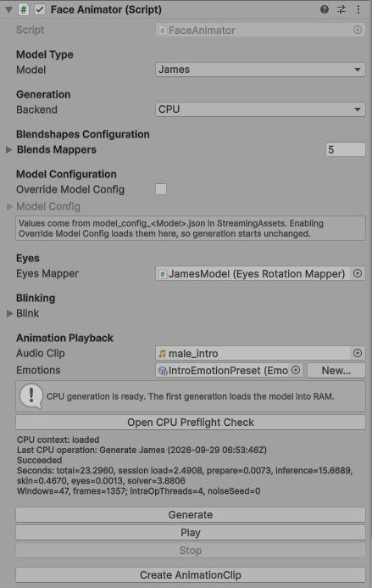Open object picker for Emotions field

296,370
